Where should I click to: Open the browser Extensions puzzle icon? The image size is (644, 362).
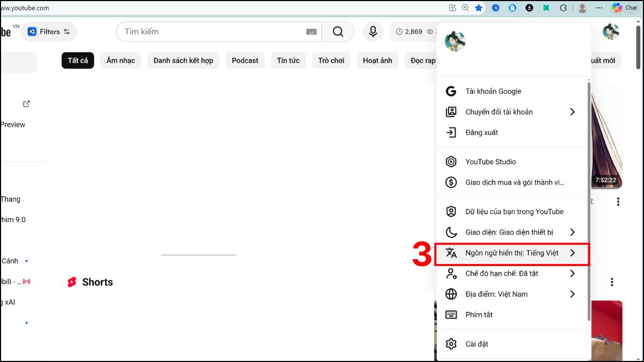point(563,8)
